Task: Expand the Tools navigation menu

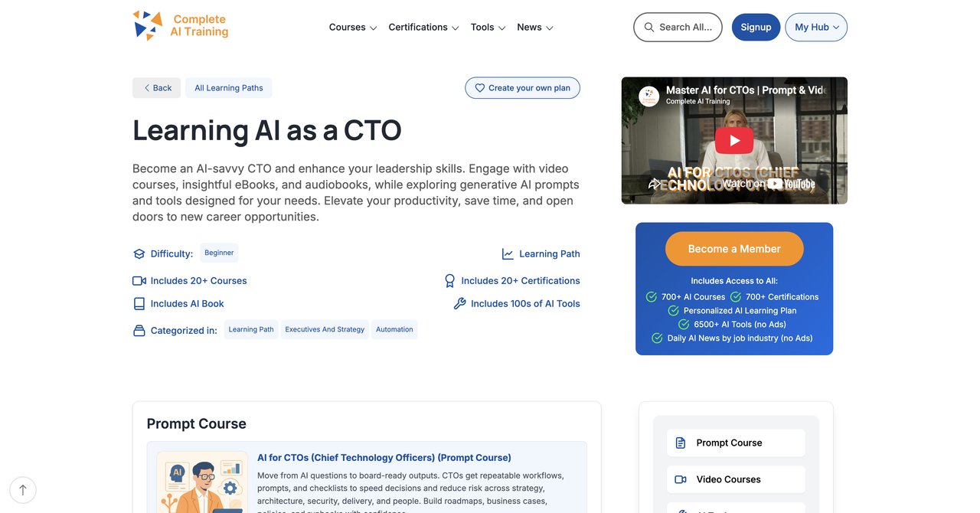Action: coord(488,27)
